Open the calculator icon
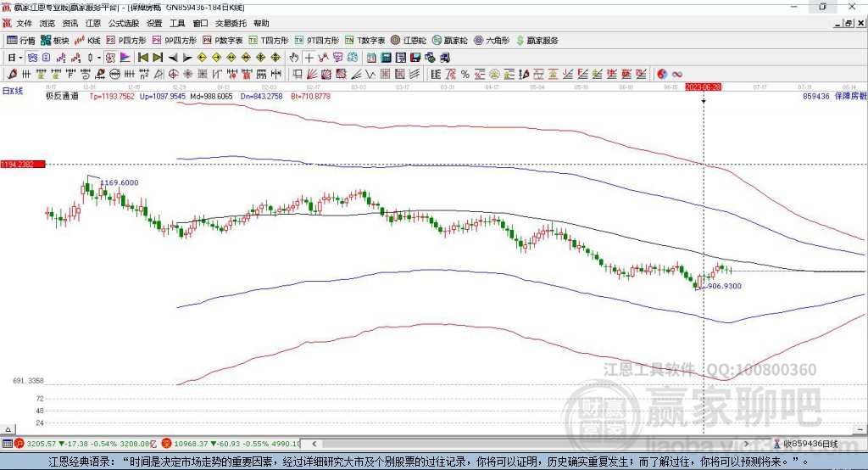The height and width of the screenshot is (470, 868). (386, 58)
